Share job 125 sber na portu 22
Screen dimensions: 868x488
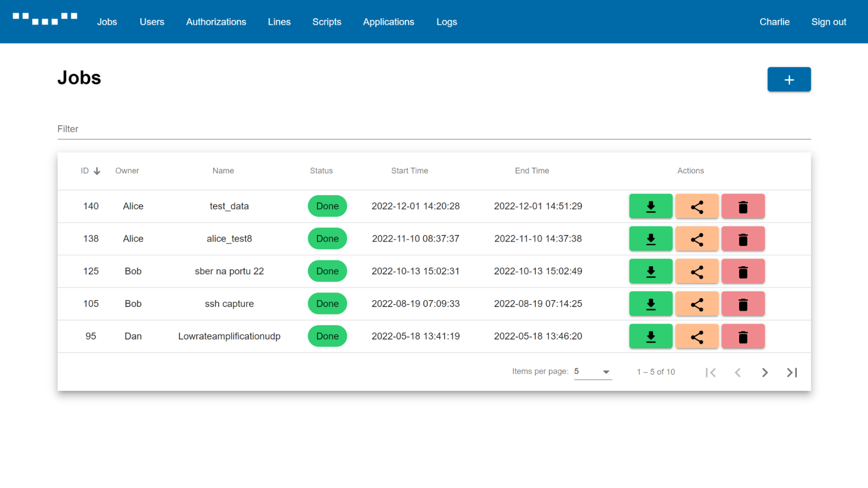(697, 271)
